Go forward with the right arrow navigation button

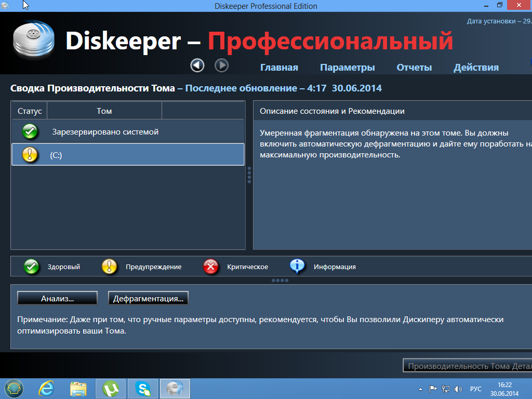click(221, 65)
